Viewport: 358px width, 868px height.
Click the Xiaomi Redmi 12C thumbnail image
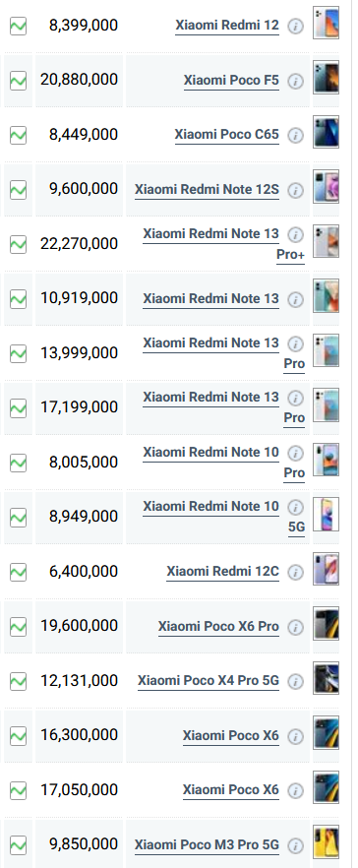[326, 569]
